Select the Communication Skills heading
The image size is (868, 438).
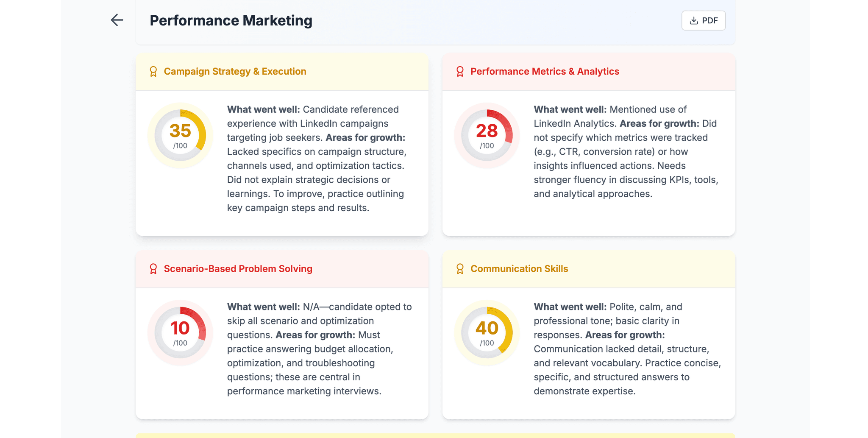pos(519,269)
